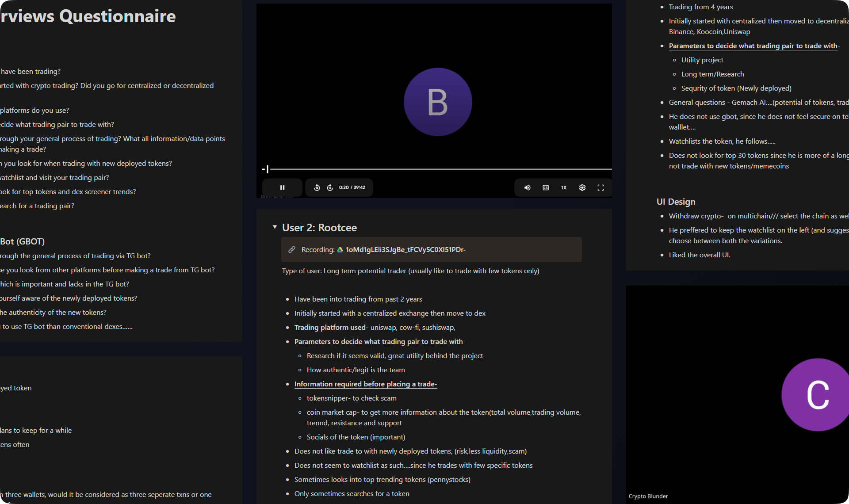Click the Interviews Questionnaire heading
Image resolution: width=849 pixels, height=504 pixels.
coord(88,16)
